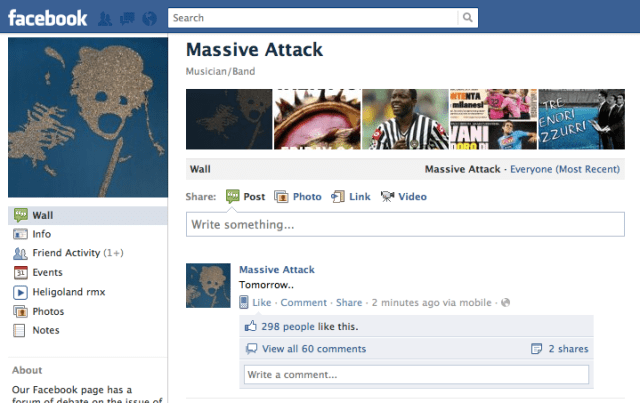Screen dimensions: 640x403
Task: Open messages icon in top bar
Action: tap(127, 18)
